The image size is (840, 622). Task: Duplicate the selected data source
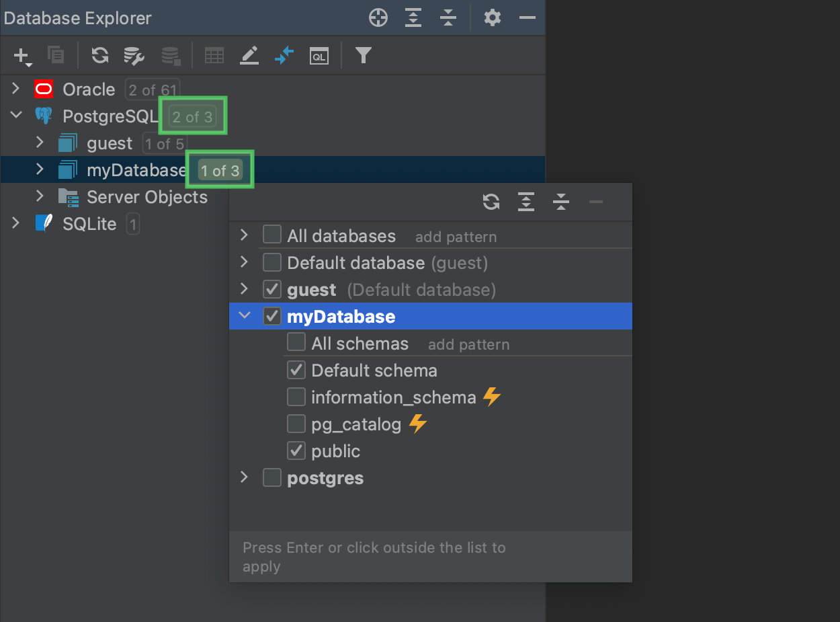coord(56,56)
